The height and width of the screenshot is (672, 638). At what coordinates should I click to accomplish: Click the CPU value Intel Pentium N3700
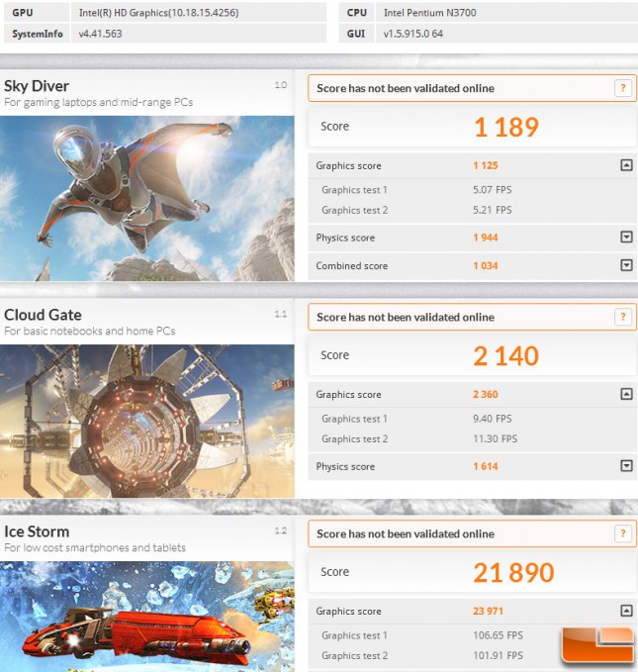(429, 13)
